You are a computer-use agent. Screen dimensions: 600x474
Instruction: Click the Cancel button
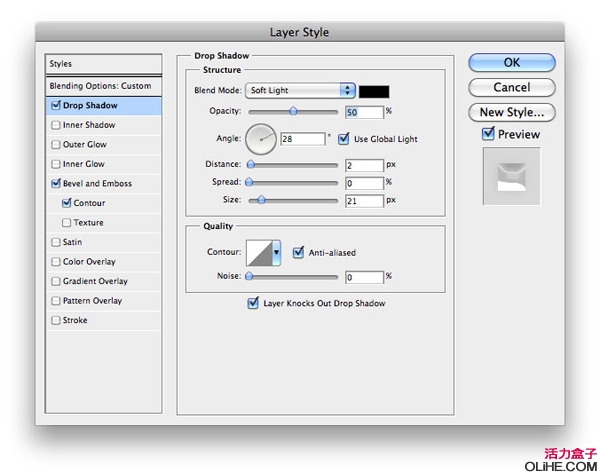[512, 88]
